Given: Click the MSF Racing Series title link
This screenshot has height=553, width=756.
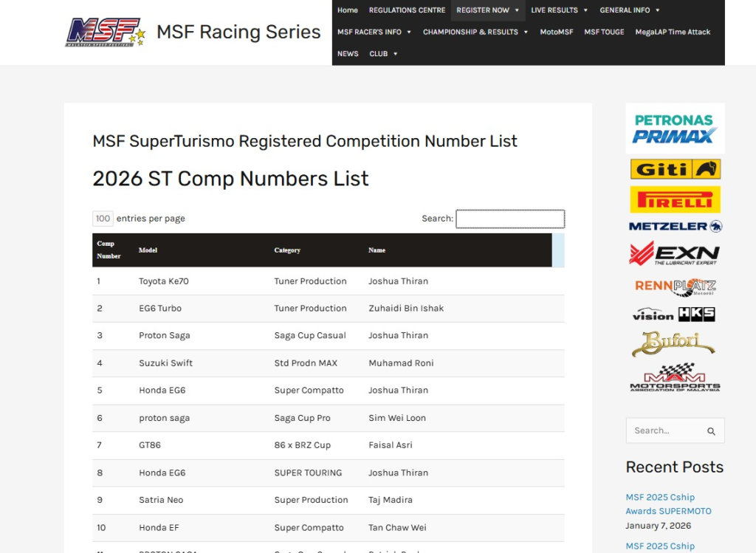Looking at the screenshot, I should pyautogui.click(x=238, y=32).
